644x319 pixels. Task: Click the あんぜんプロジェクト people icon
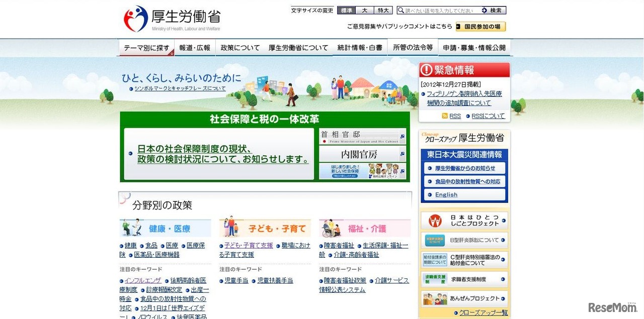[x=435, y=299]
